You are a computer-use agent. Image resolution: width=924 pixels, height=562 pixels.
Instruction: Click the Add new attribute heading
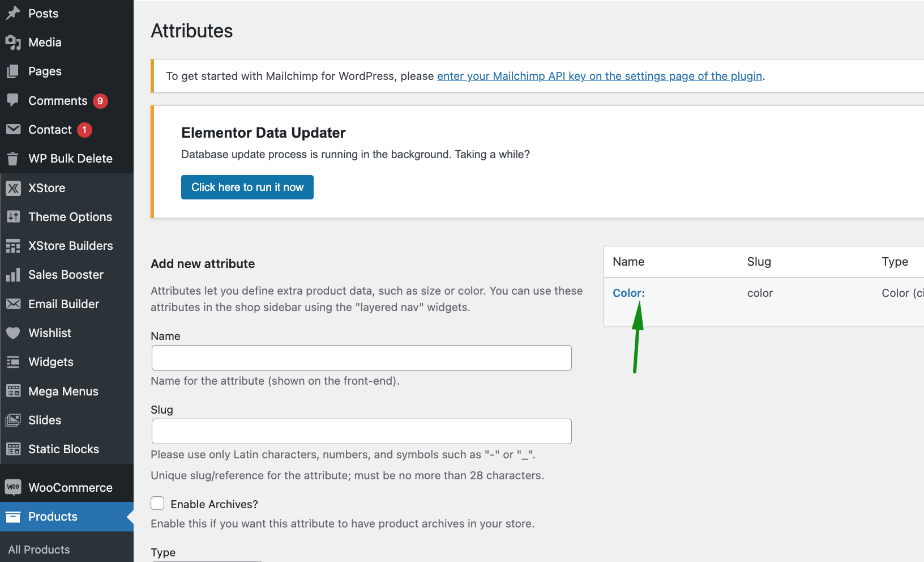click(x=203, y=263)
